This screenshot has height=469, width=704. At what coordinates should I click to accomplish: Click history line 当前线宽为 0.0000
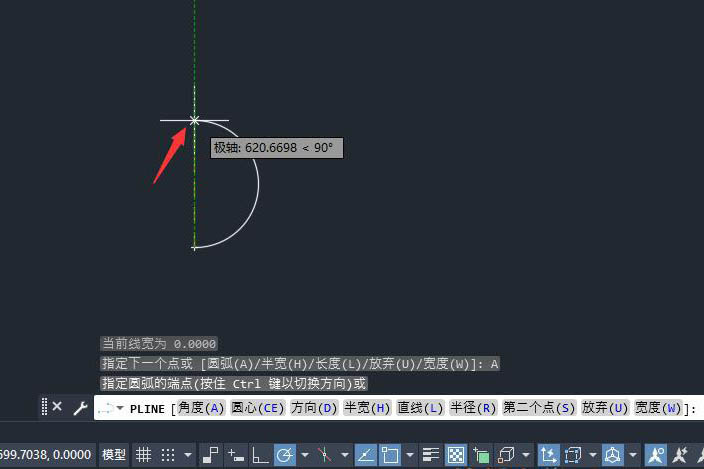[x=159, y=344]
